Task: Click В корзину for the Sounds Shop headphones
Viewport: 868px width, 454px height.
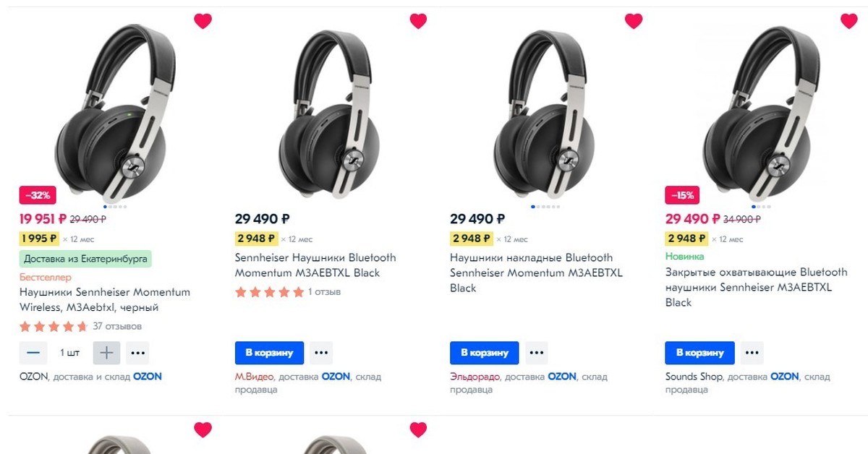Action: coord(699,353)
